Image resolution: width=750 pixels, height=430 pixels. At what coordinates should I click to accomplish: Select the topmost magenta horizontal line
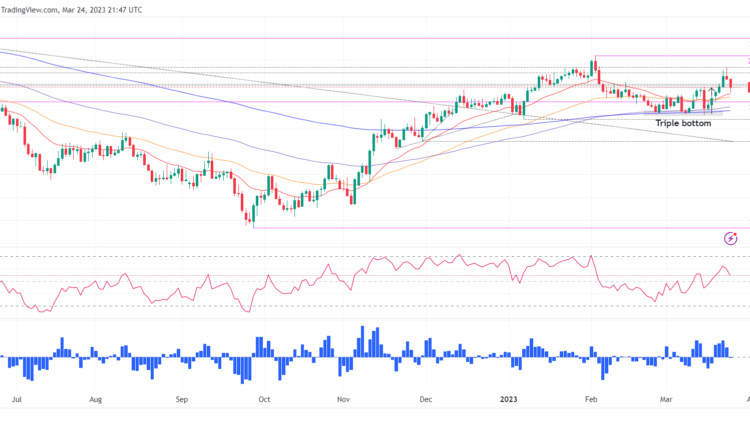pos(300,38)
